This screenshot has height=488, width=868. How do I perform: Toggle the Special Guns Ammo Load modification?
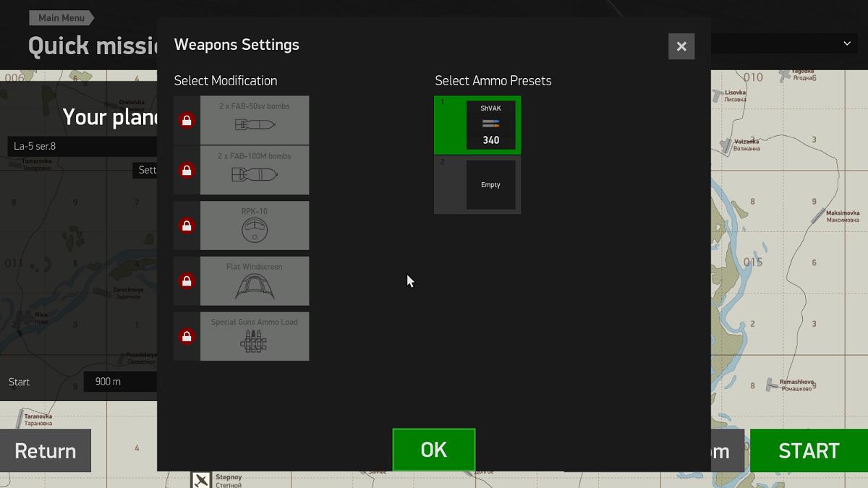pos(255,336)
